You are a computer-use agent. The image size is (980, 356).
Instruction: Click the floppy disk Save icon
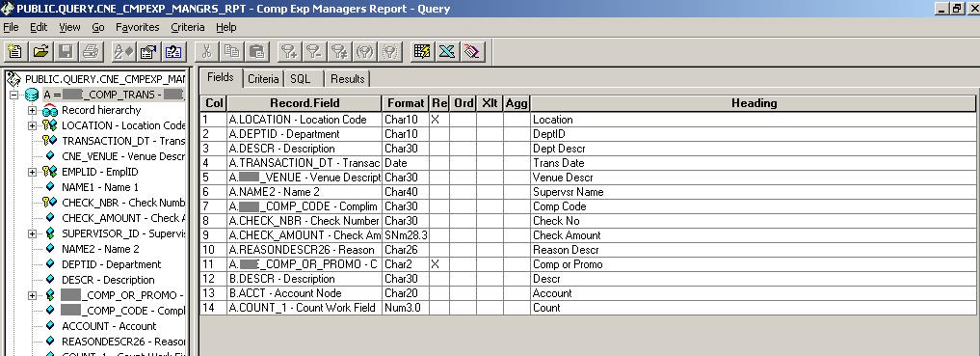point(66,51)
